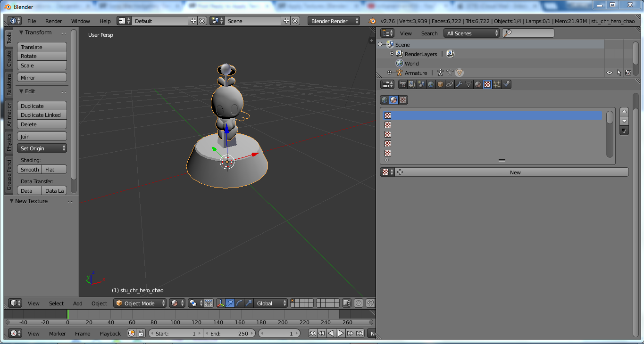Open the All Scenes display dropdown
644x344 pixels.
(471, 33)
